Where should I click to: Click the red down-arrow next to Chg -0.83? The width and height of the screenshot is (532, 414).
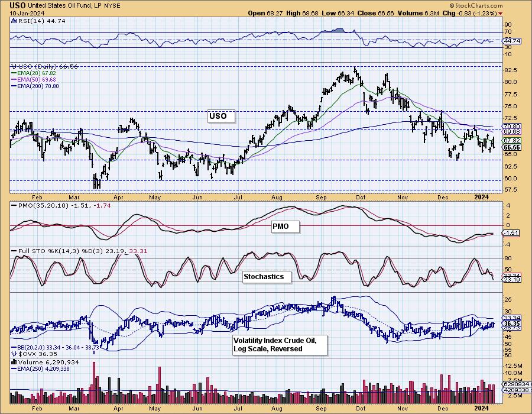501,14
